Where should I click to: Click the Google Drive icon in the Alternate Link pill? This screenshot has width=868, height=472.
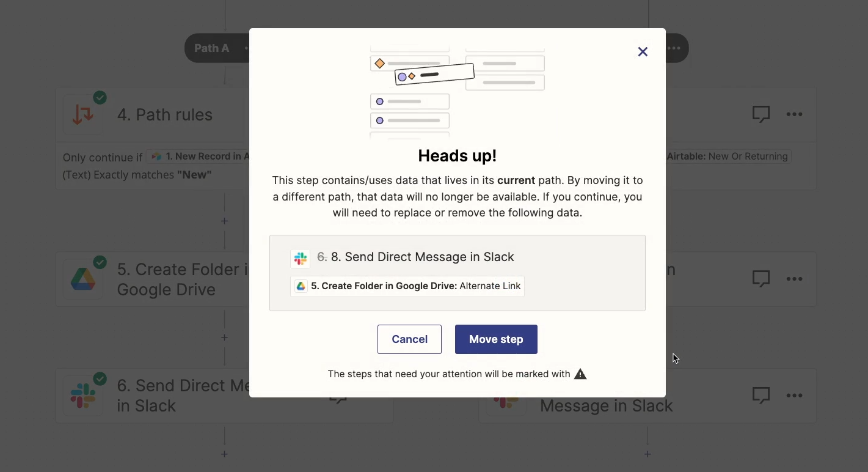[301, 286]
